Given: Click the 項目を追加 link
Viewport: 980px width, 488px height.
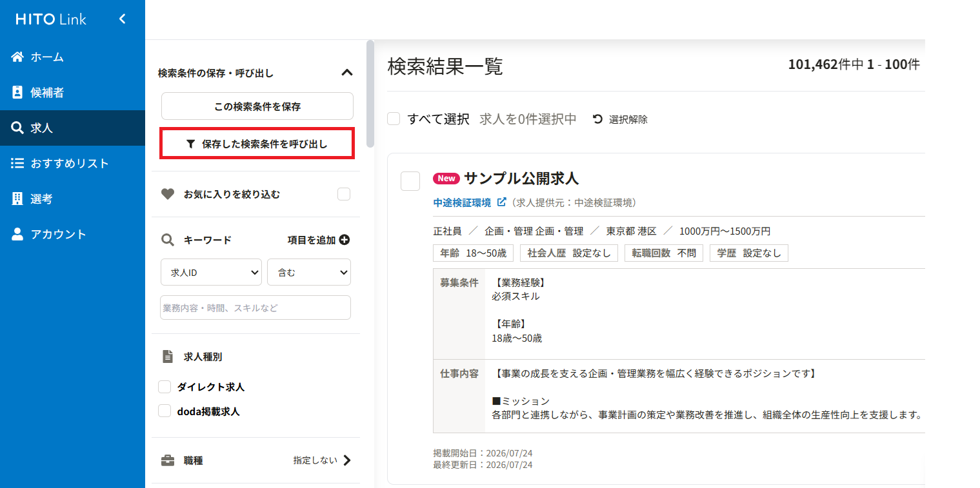Looking at the screenshot, I should click(319, 240).
